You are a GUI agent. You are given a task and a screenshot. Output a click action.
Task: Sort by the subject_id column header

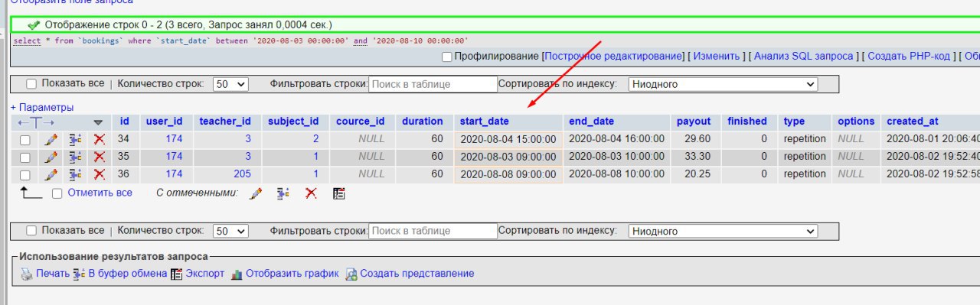pyautogui.click(x=293, y=122)
